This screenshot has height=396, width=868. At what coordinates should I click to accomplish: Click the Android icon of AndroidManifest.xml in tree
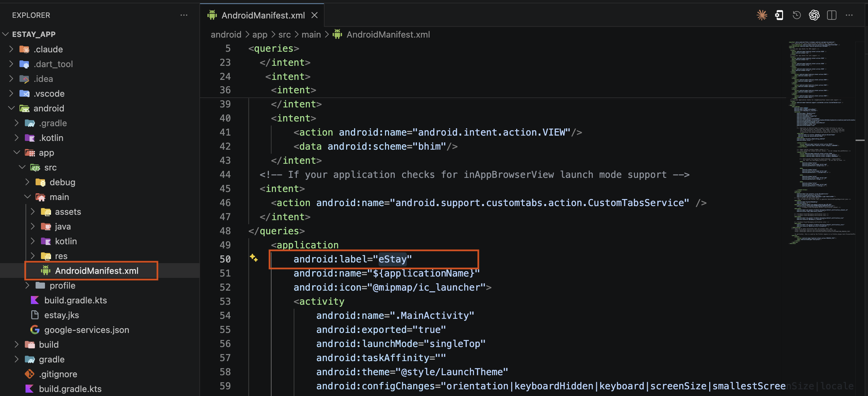pyautogui.click(x=46, y=270)
